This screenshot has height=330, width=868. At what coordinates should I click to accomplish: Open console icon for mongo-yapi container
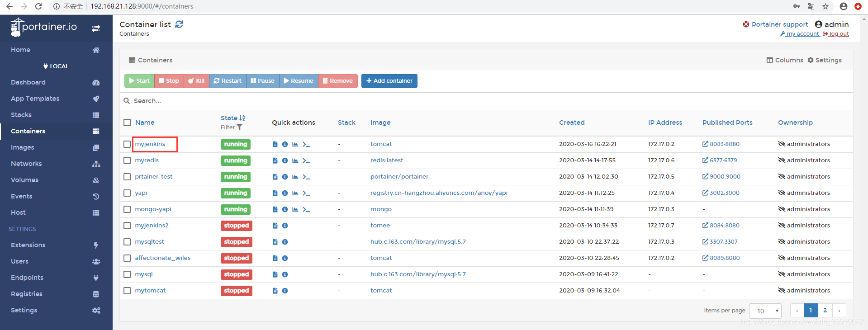[x=306, y=209]
